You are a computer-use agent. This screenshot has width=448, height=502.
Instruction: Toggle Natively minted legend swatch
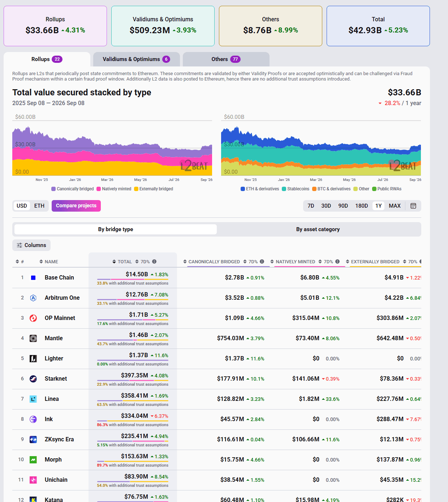point(99,189)
